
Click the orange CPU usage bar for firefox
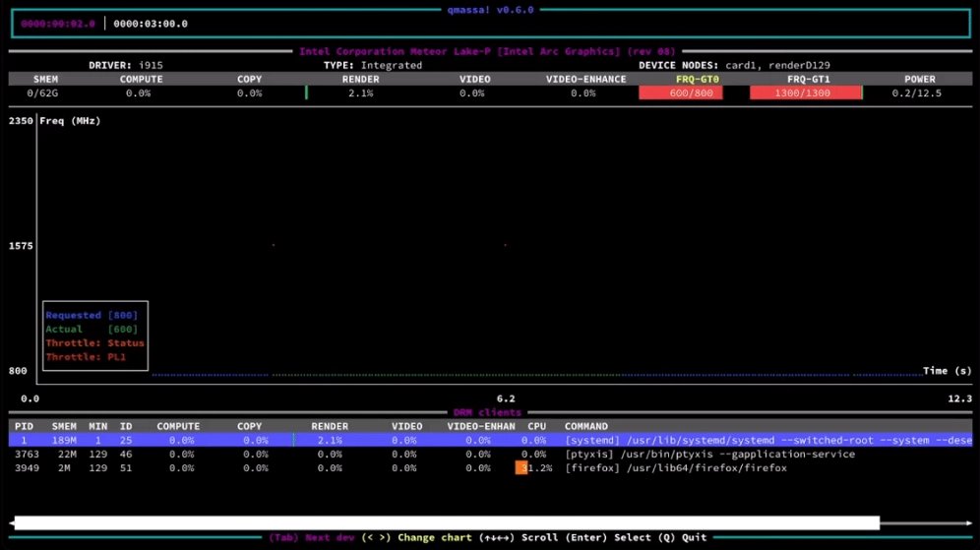coord(521,467)
